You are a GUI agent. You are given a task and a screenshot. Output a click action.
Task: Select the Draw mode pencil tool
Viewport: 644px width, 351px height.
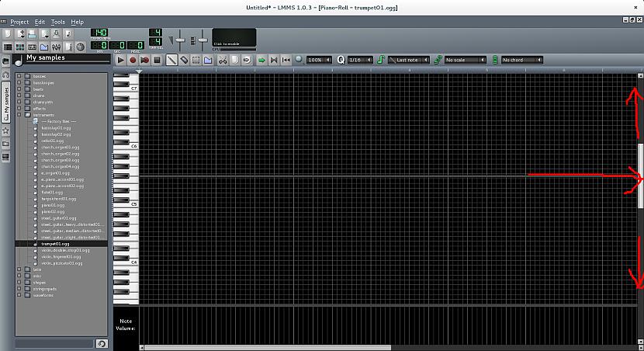coord(171,60)
